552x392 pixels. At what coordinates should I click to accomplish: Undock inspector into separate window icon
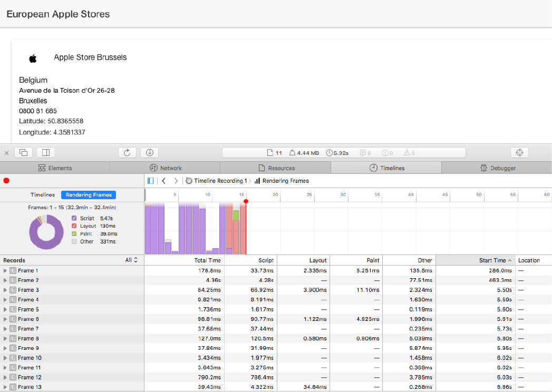point(24,152)
